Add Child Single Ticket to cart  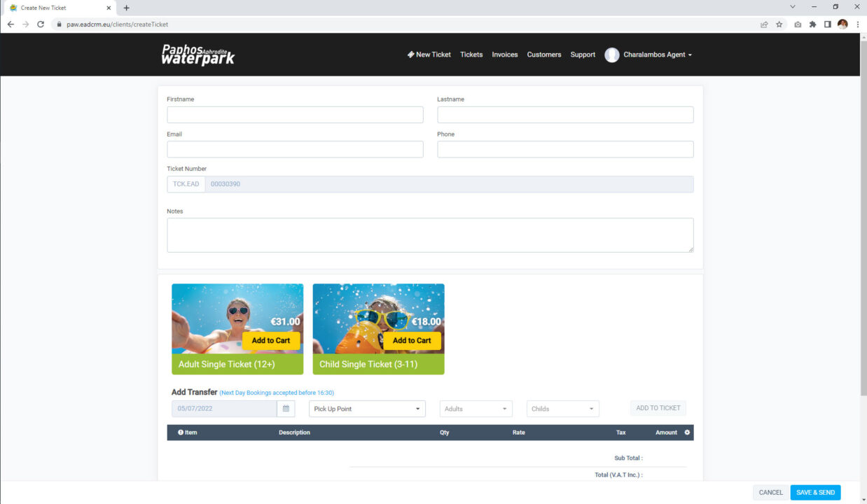(x=412, y=340)
